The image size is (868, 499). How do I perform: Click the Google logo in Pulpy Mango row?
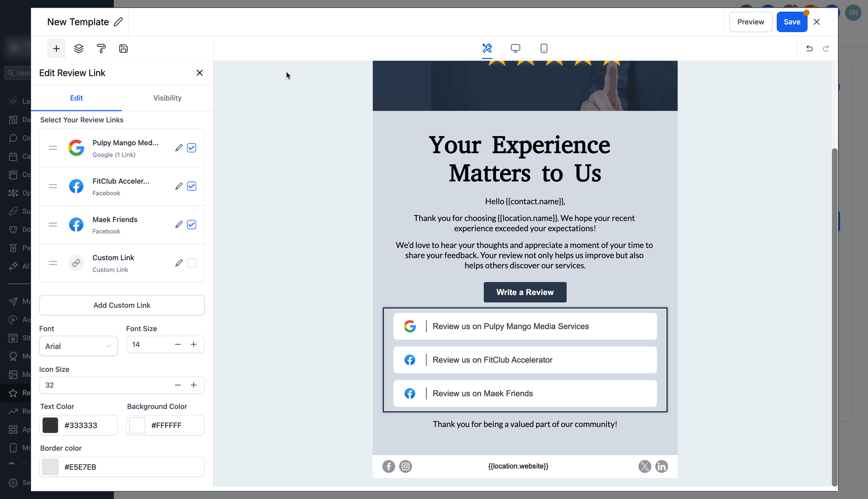pyautogui.click(x=76, y=148)
